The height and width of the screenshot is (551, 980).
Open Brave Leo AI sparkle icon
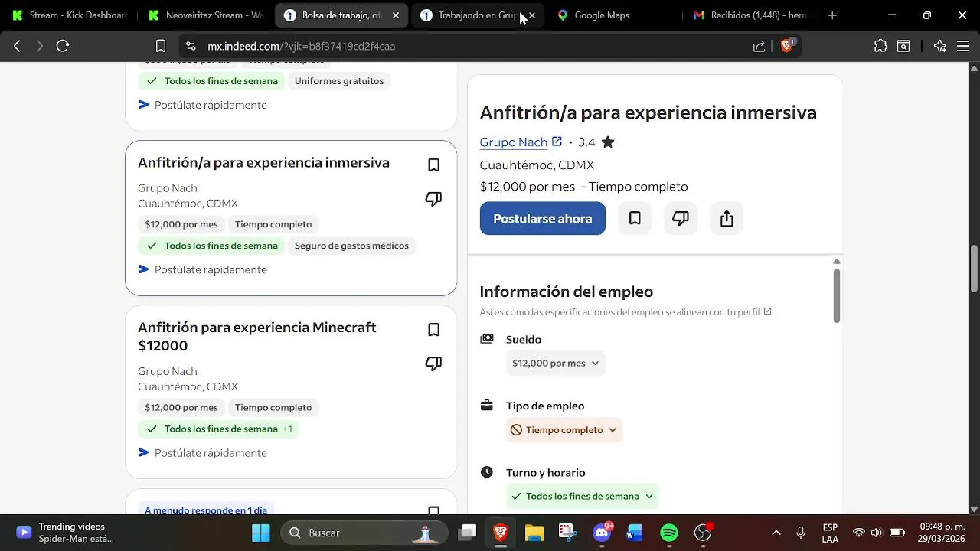point(940,46)
